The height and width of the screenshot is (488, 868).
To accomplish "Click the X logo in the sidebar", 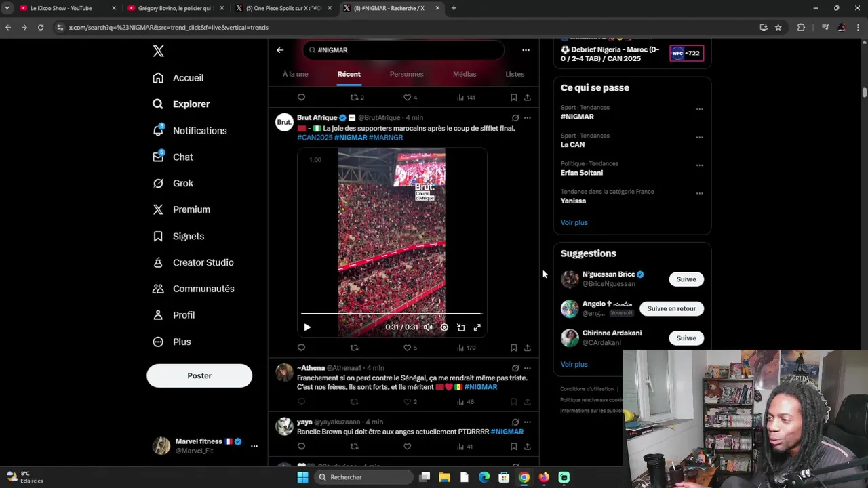I will click(x=158, y=52).
